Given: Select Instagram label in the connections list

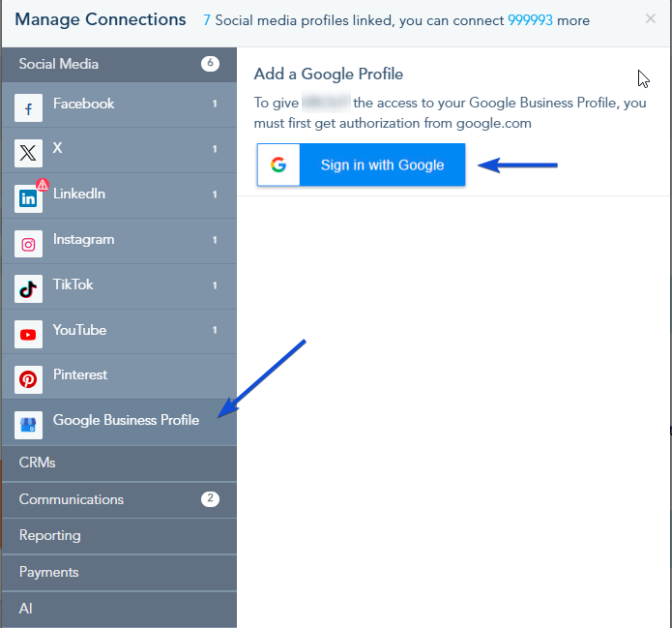Looking at the screenshot, I should 83,239.
